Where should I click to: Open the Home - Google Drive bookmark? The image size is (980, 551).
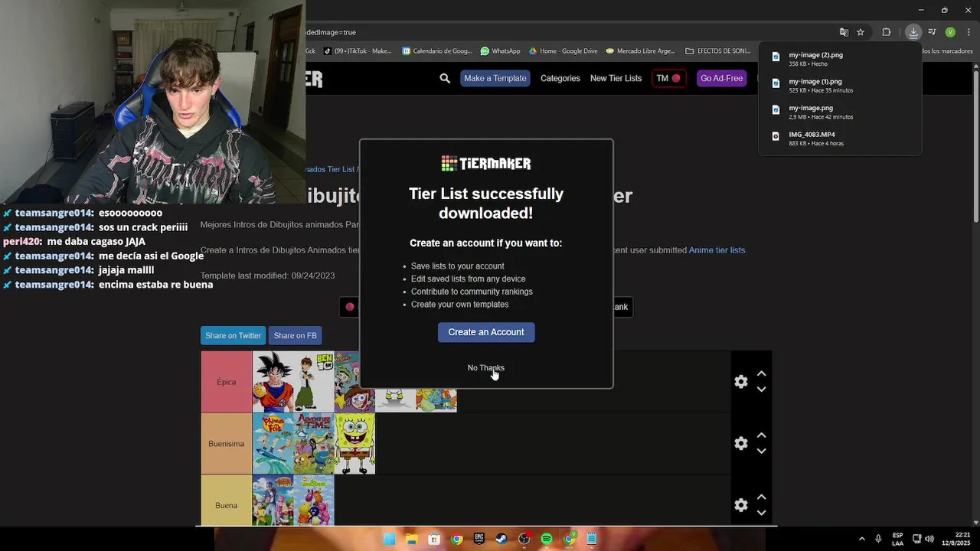(563, 51)
